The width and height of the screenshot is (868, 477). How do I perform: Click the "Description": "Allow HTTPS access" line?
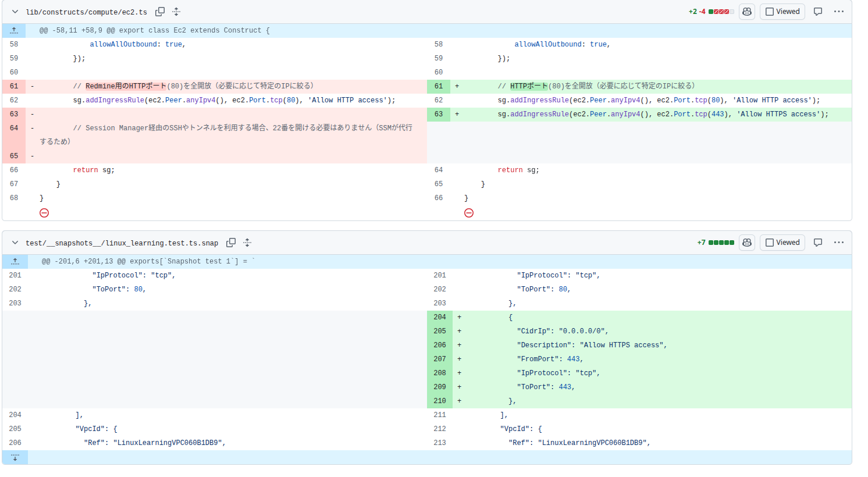coord(592,345)
